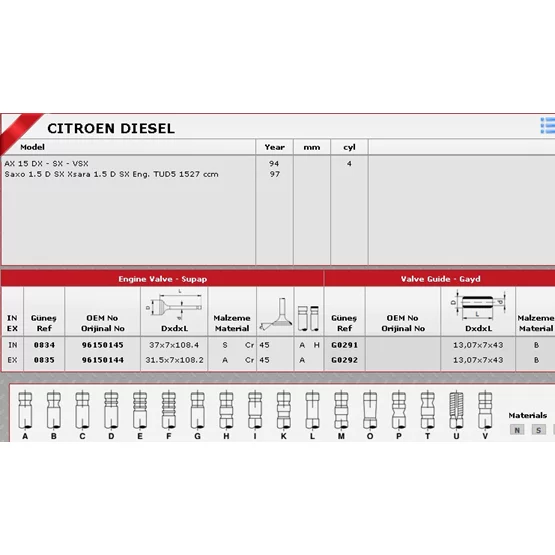Open OEM number 96150144
This screenshot has width=555, height=555.
point(103,360)
